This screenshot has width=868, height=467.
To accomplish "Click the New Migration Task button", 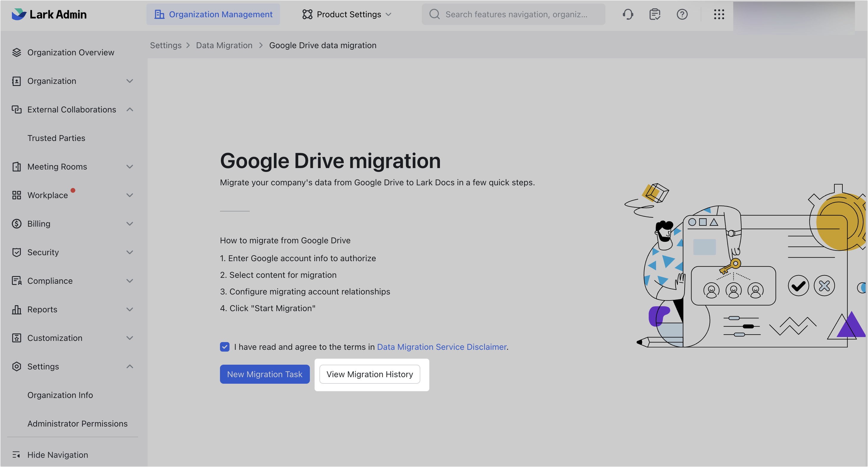I will [x=265, y=374].
